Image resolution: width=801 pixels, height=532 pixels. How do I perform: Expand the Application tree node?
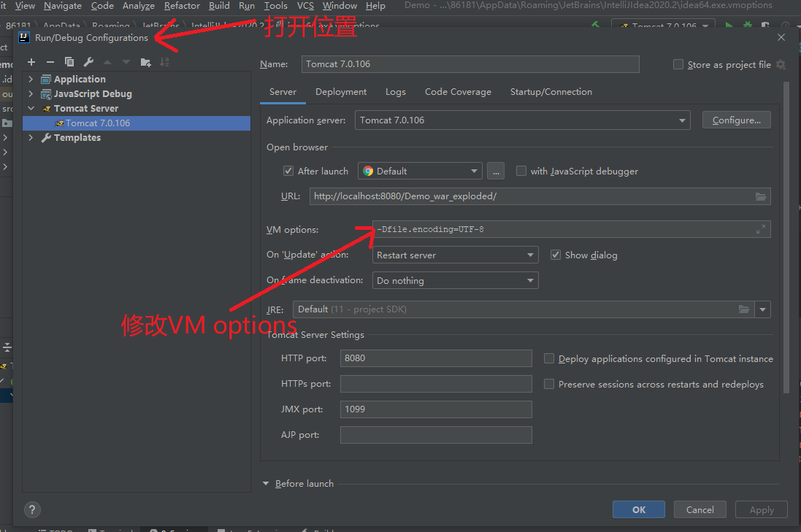pos(31,79)
